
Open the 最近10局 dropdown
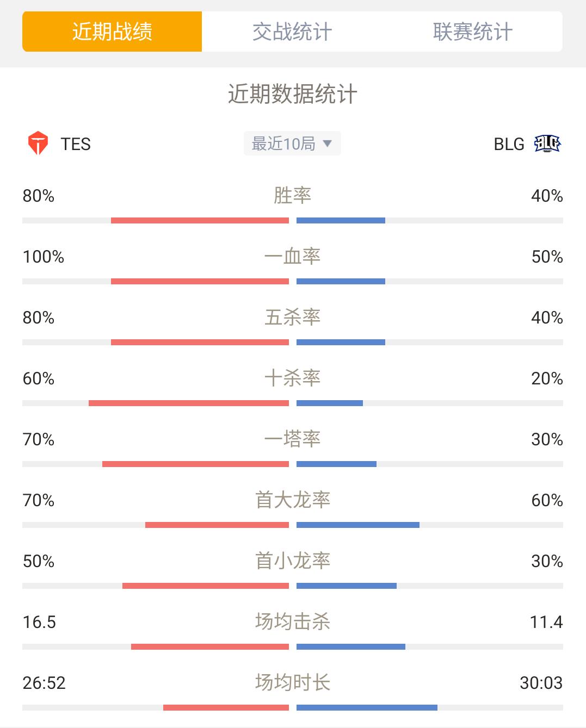[292, 144]
